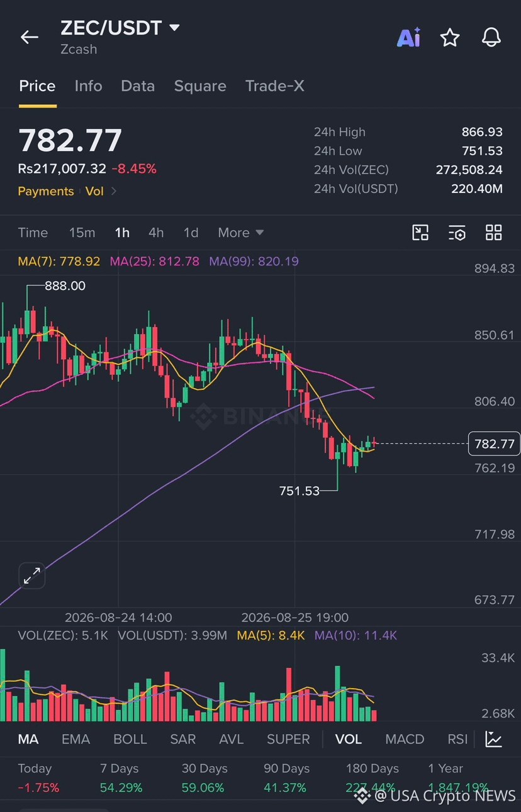
Task: Switch to the Price tab
Action: coord(37,86)
